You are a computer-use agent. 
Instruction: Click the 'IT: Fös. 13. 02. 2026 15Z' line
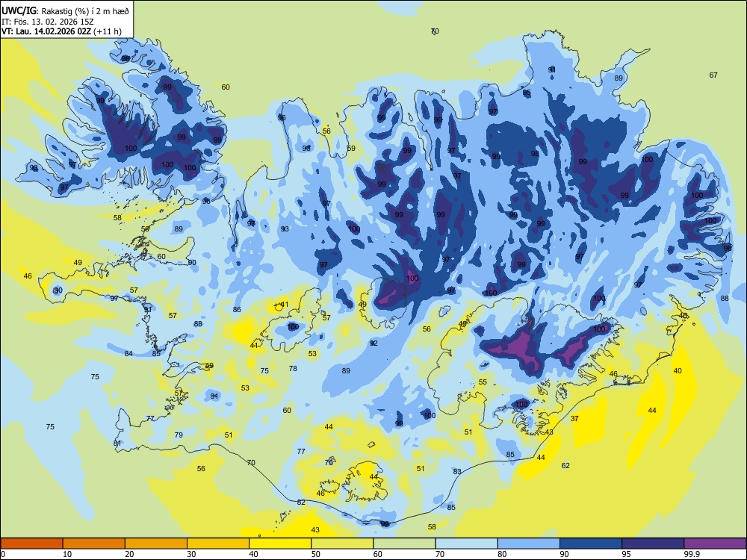(x=47, y=22)
